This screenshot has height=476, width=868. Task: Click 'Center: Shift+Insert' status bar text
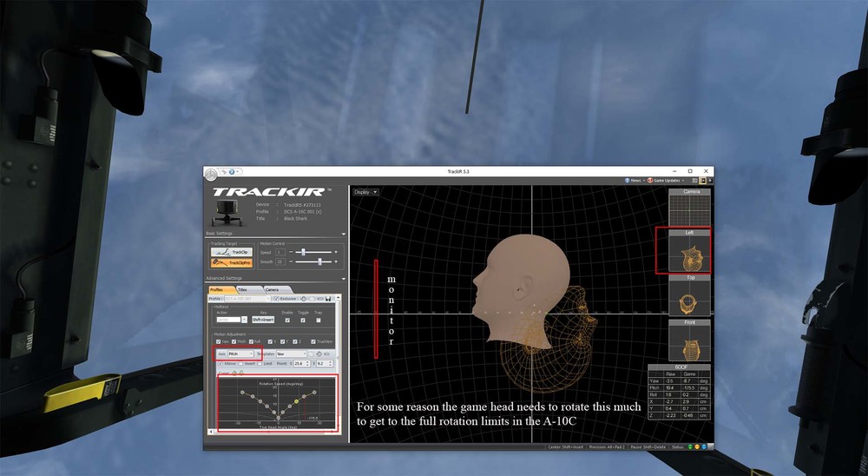pos(565,447)
